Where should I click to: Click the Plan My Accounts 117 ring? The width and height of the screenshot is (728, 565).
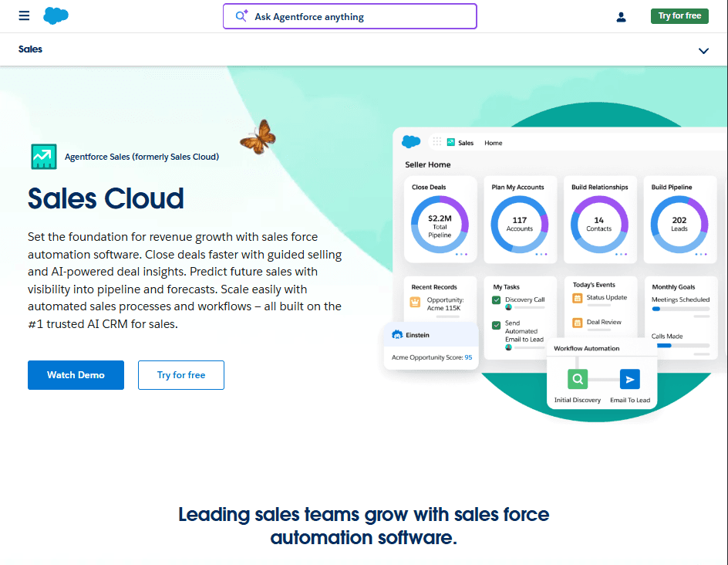520,225
